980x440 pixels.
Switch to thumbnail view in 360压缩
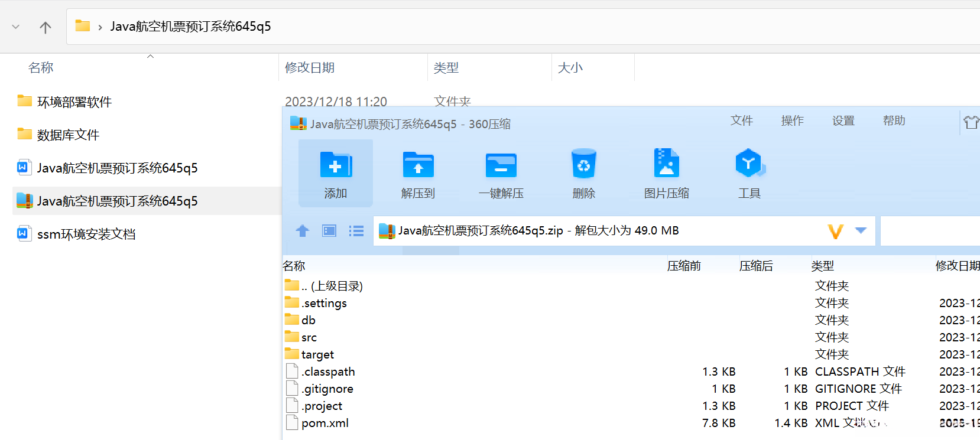(329, 231)
